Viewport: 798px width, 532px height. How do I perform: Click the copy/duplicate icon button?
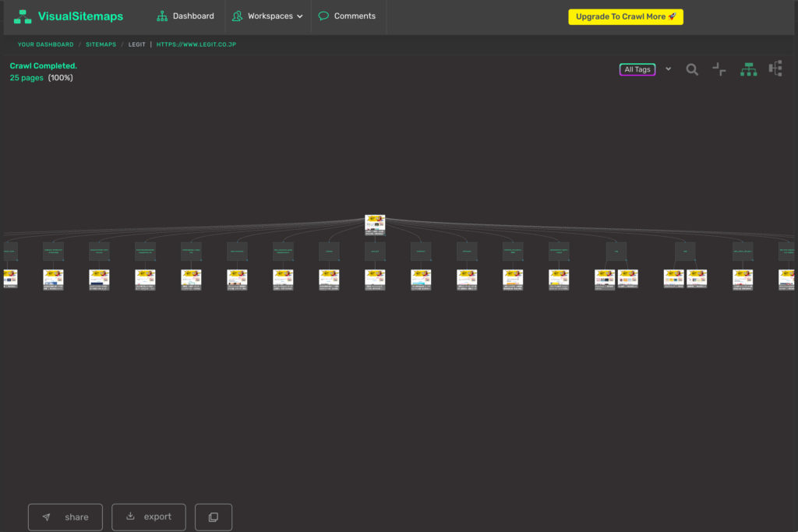click(214, 517)
